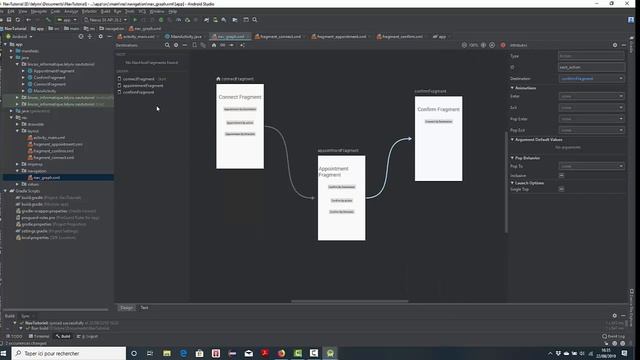The width and height of the screenshot is (640, 360).
Task: Open Attributes panel gear settings
Action: (x=615, y=45)
